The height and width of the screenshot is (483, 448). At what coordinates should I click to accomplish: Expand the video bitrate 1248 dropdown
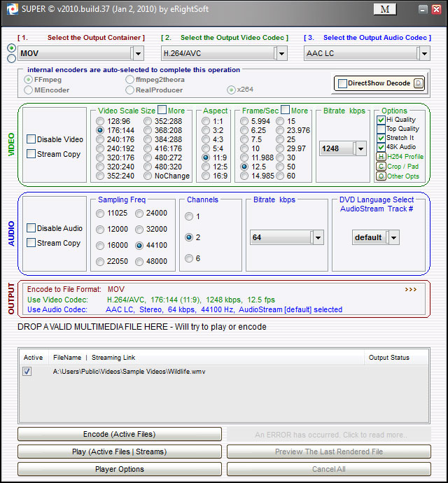360,148
